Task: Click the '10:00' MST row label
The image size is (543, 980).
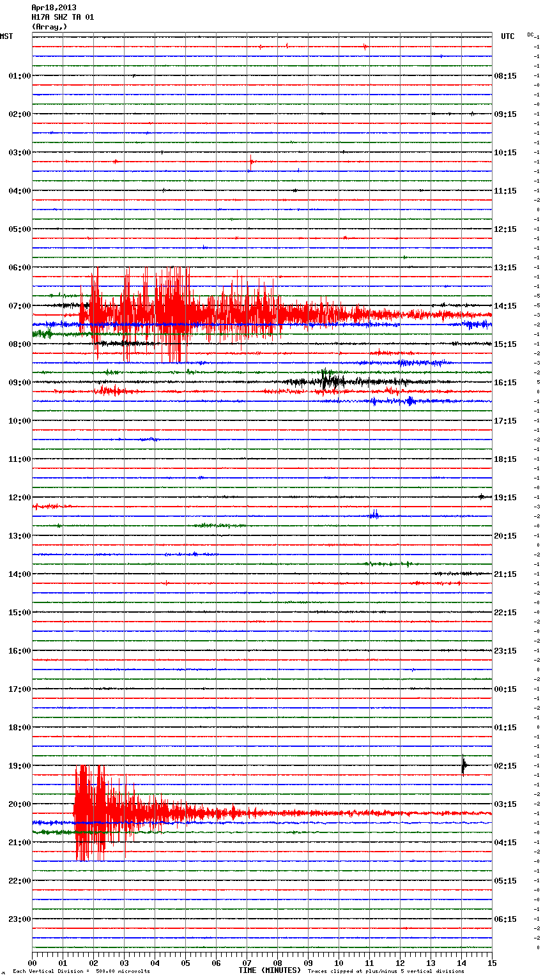Action: tap(20, 421)
